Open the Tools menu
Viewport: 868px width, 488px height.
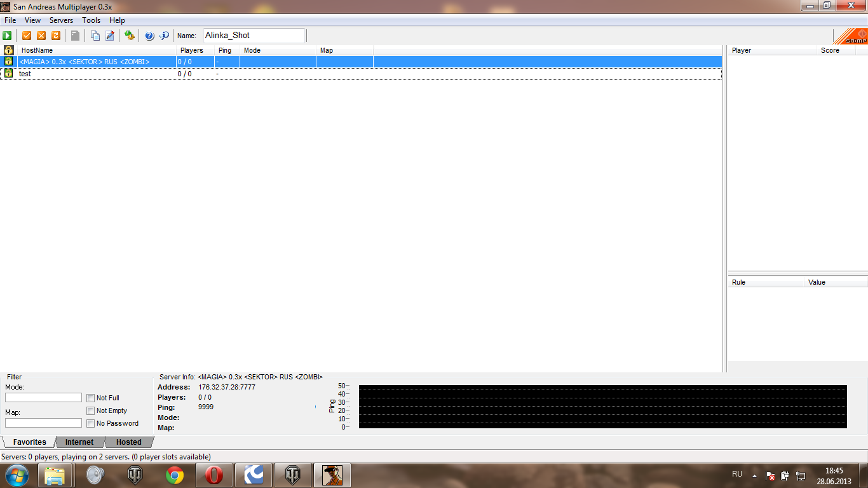91,20
